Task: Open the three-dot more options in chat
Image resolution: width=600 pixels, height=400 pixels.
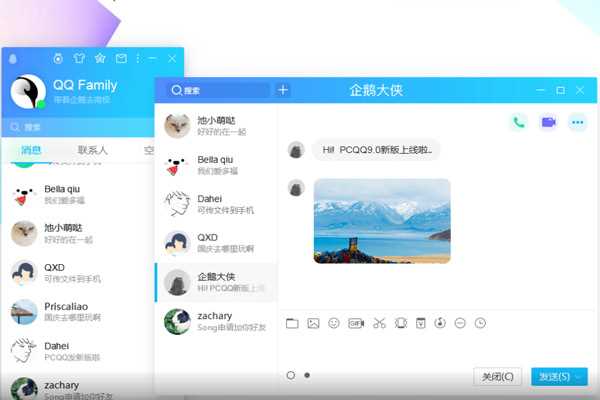Action: point(577,122)
